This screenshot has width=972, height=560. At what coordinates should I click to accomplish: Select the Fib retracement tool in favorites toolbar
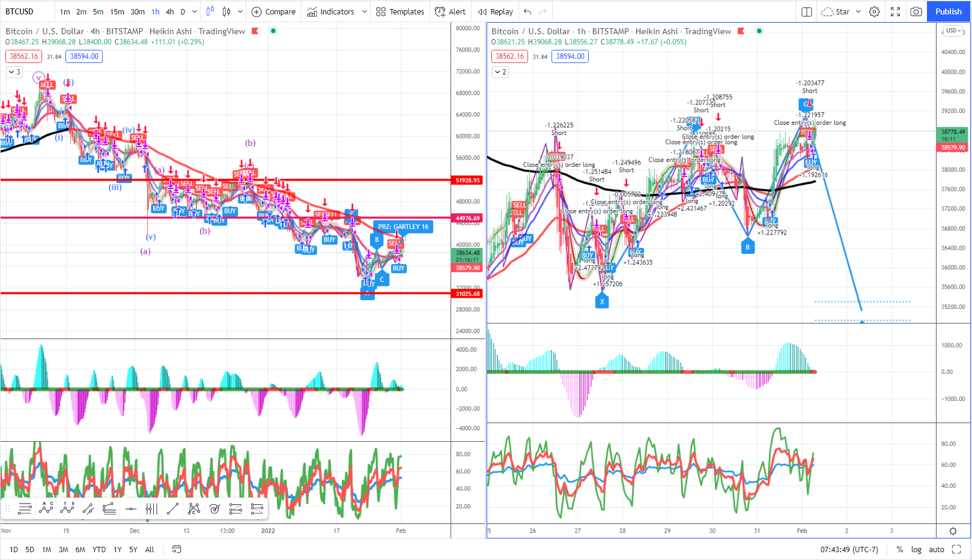click(x=25, y=509)
